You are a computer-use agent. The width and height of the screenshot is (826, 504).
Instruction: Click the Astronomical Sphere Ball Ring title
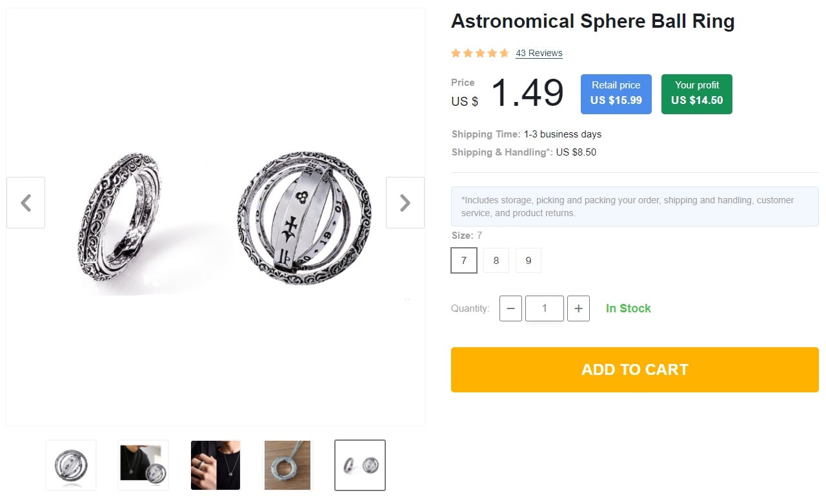click(592, 21)
